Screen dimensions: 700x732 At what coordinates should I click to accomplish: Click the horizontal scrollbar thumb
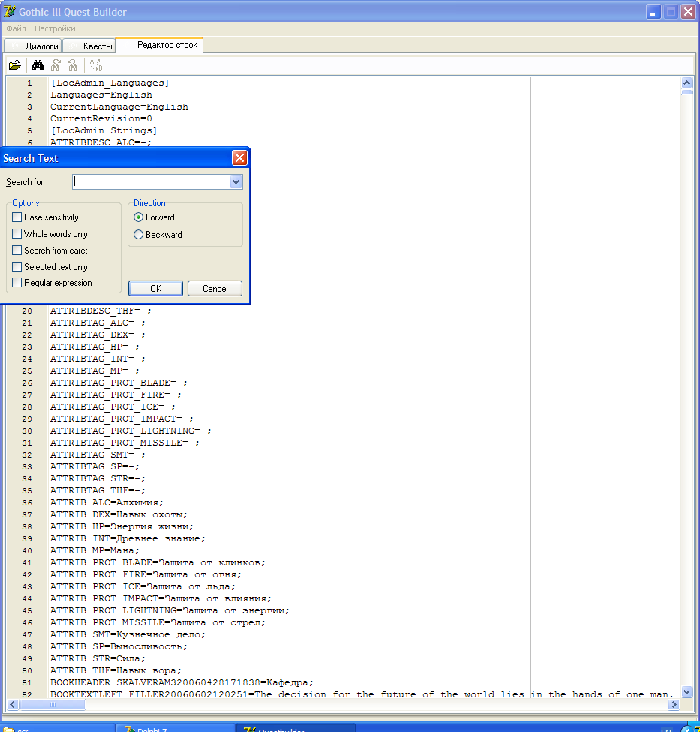[53, 704]
